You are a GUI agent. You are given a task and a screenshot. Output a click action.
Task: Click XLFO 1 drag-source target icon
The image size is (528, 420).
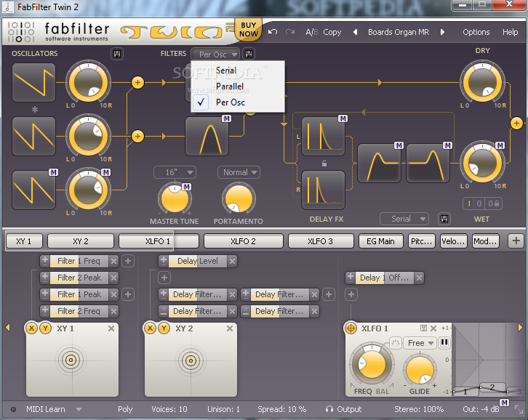pyautogui.click(x=351, y=328)
